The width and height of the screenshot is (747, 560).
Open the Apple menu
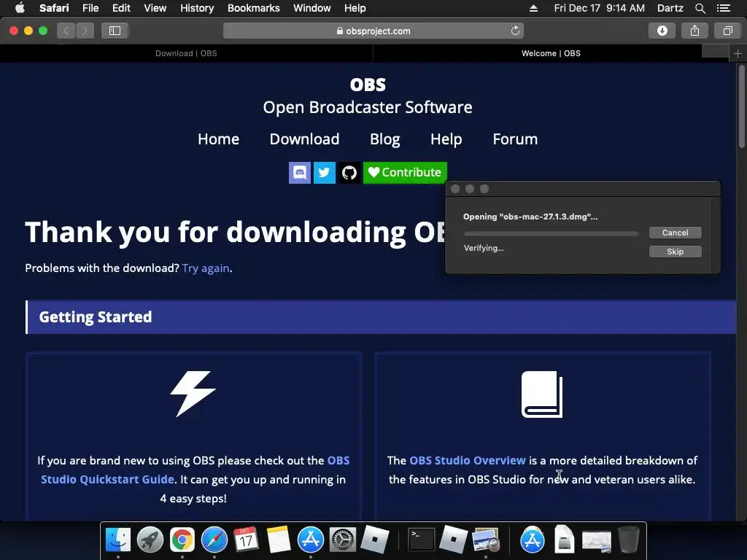tap(20, 8)
